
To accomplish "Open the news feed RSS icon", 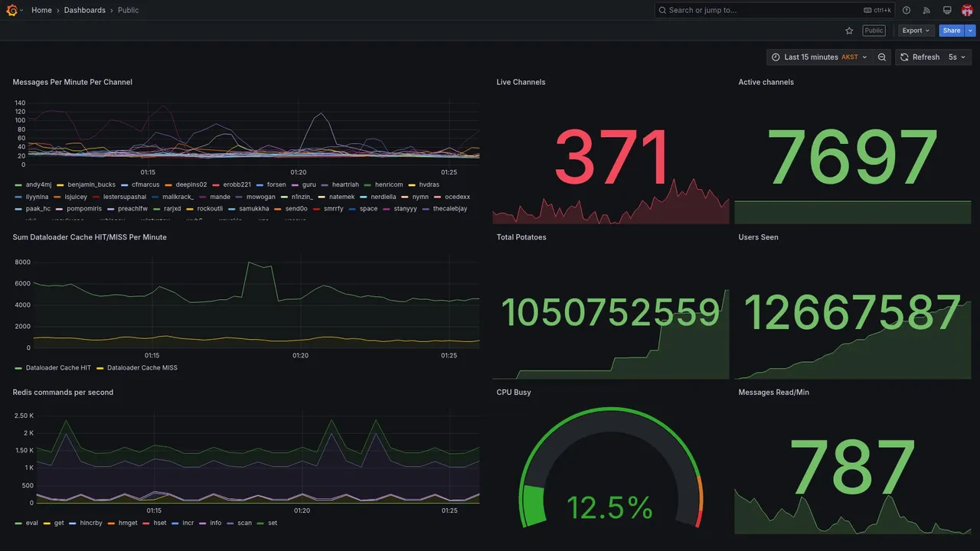I will (926, 10).
